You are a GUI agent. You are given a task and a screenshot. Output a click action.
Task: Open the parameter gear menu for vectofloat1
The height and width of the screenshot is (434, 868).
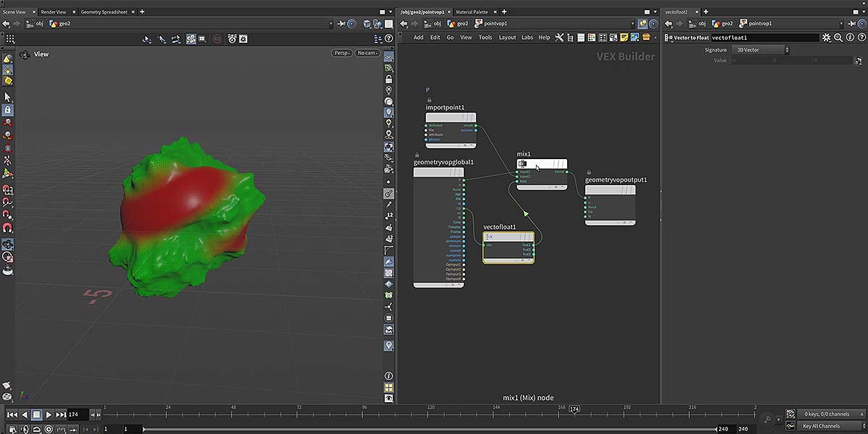[826, 38]
